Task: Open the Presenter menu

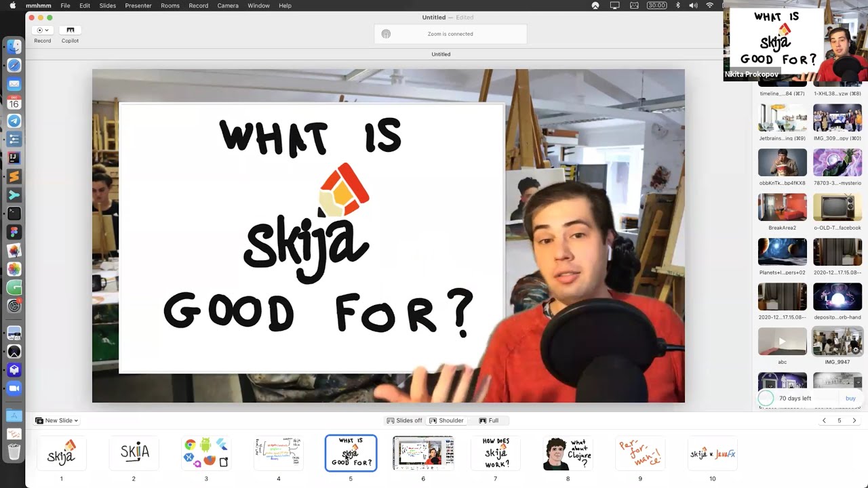Action: point(138,5)
